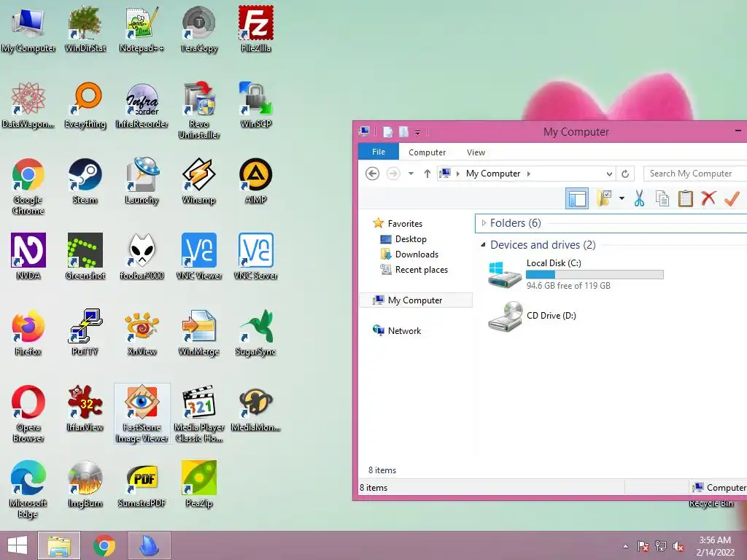Select Downloads in navigation pane
The image size is (747, 560).
(409, 254)
